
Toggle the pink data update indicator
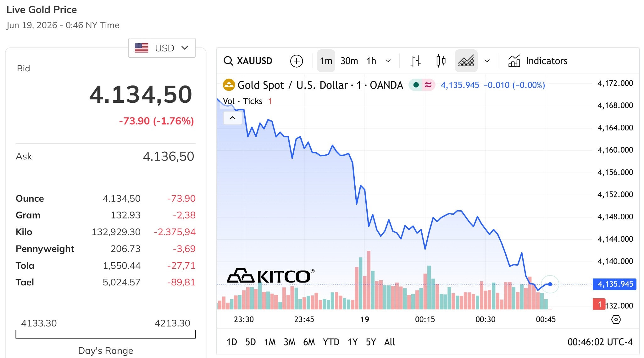point(428,85)
